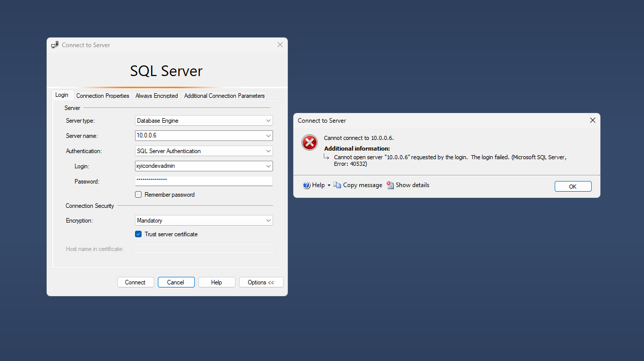Viewport: 644px width, 361px height.
Task: Click the 'SQL Server' banner heading
Action: click(x=166, y=71)
